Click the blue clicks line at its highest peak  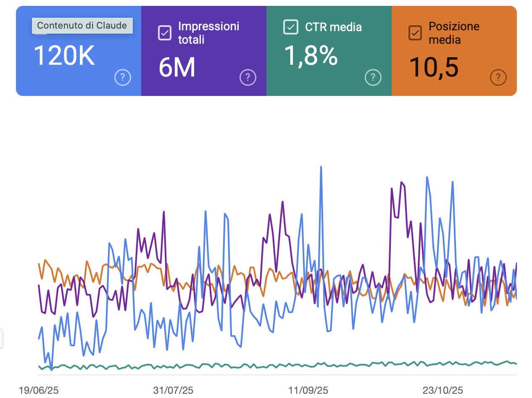321,167
